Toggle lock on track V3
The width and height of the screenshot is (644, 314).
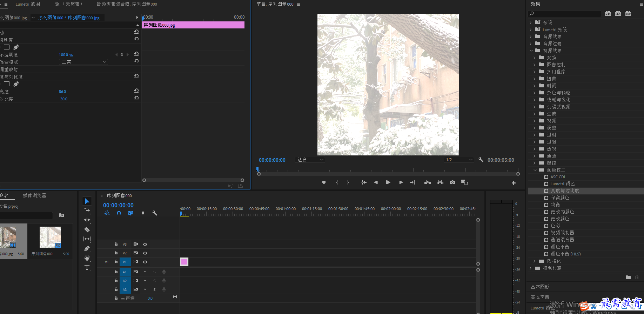point(116,244)
